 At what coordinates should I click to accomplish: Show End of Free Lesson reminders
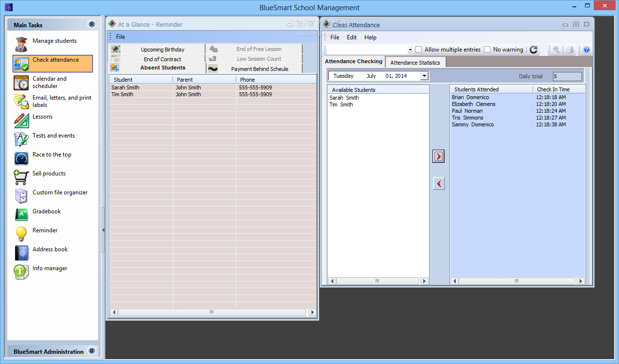click(x=255, y=49)
